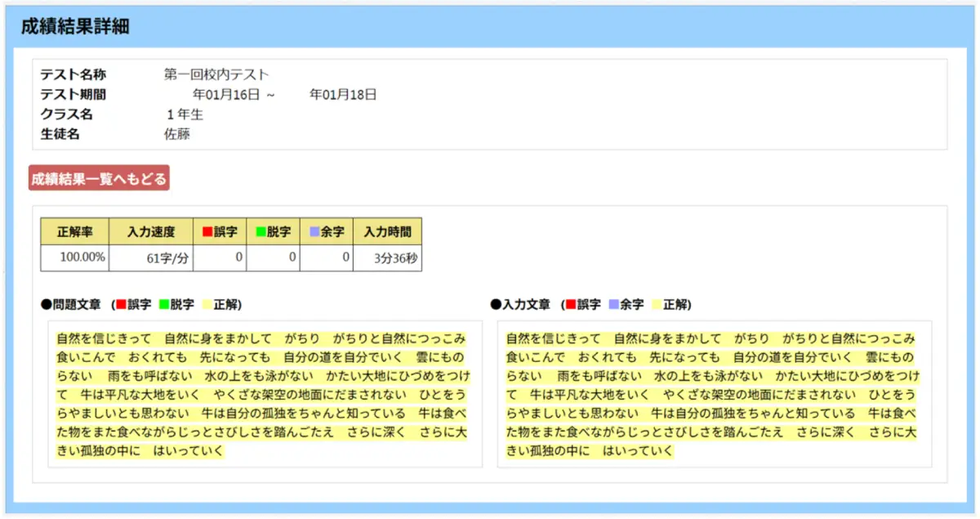Click the yellow 正解 swatch in 入力文章 legend
The image size is (980, 519).
pos(657,305)
